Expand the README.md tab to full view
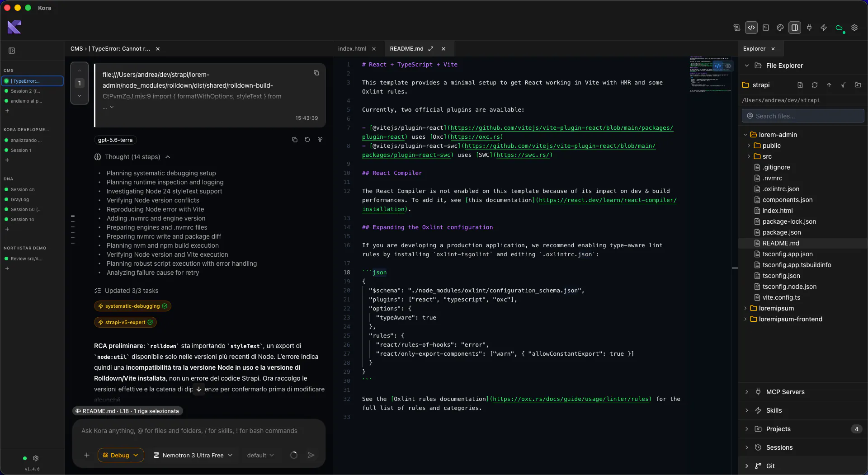The width and height of the screenshot is (868, 475). pyautogui.click(x=431, y=49)
